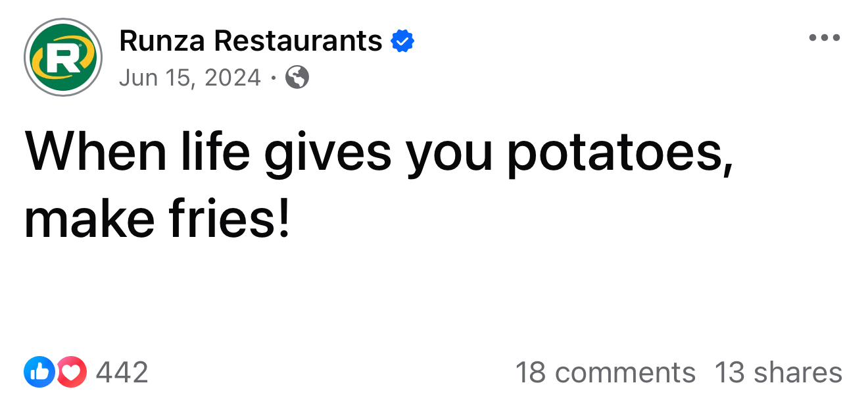The height and width of the screenshot is (412, 868).
Task: Click the "make fries!" text line
Action: (x=157, y=221)
